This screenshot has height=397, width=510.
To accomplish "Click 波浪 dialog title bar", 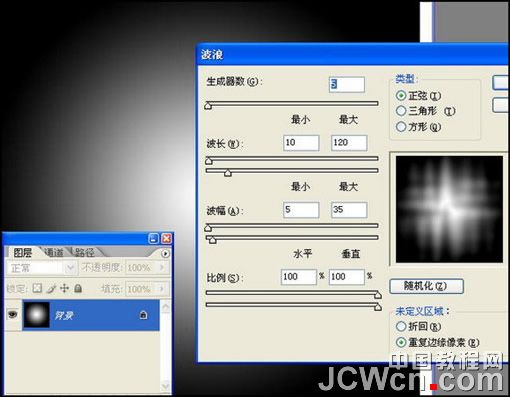I will [x=353, y=55].
